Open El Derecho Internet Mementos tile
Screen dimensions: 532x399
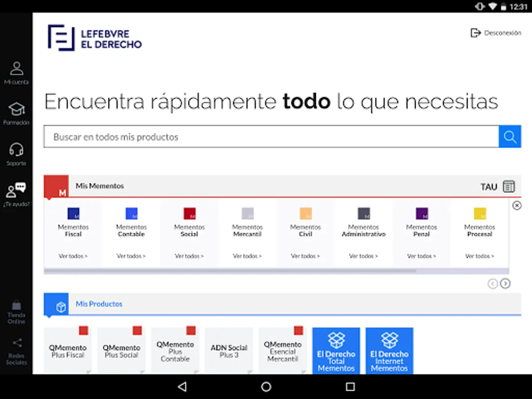pos(389,351)
